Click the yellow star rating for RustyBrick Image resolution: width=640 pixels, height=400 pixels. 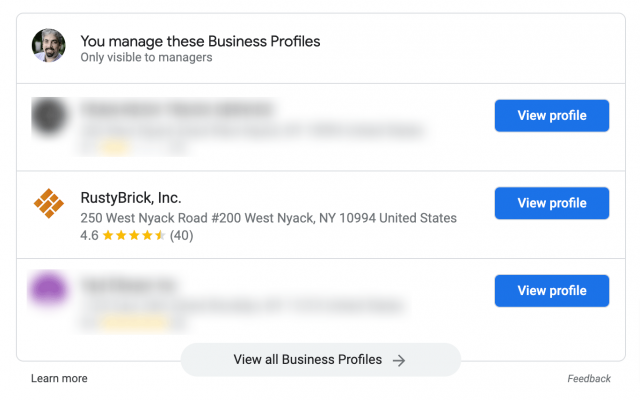click(133, 236)
